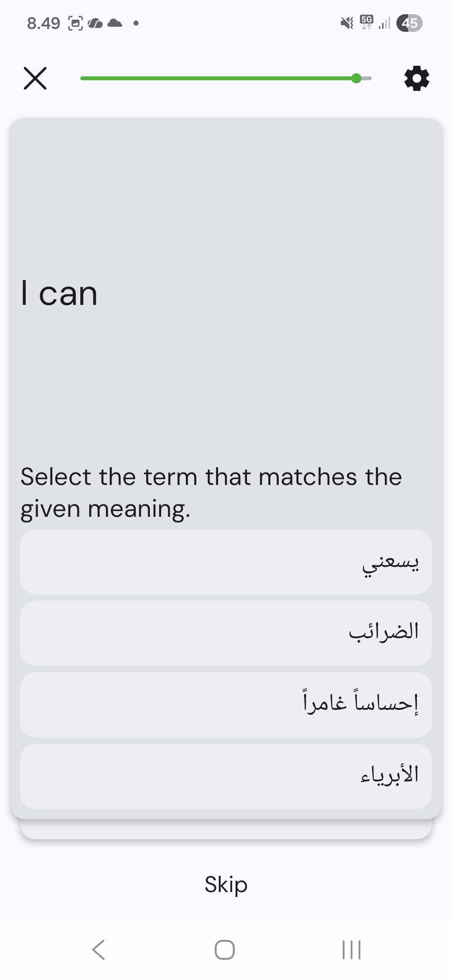The image size is (452, 980).
Task: Select the answer الأبرياء
Action: coord(226,776)
